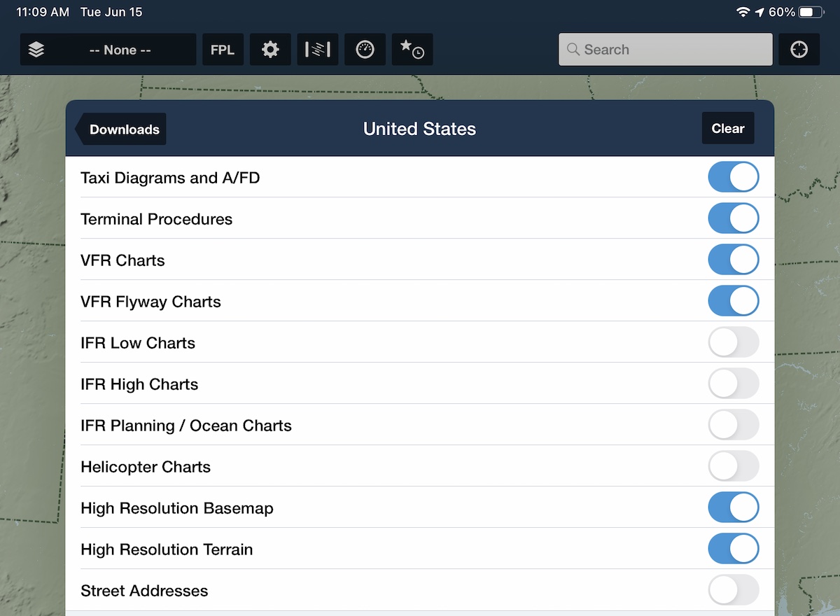This screenshot has width=840, height=616.
Task: Open the settings gear icon
Action: [x=270, y=50]
